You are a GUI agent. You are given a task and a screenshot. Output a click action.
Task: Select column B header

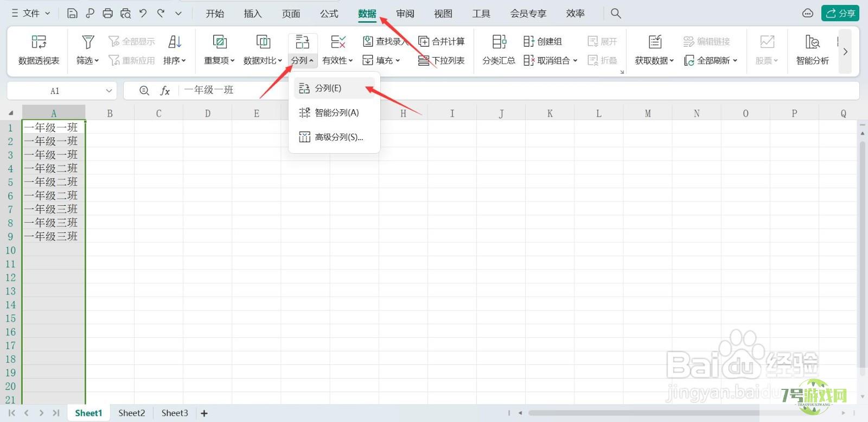[110, 113]
